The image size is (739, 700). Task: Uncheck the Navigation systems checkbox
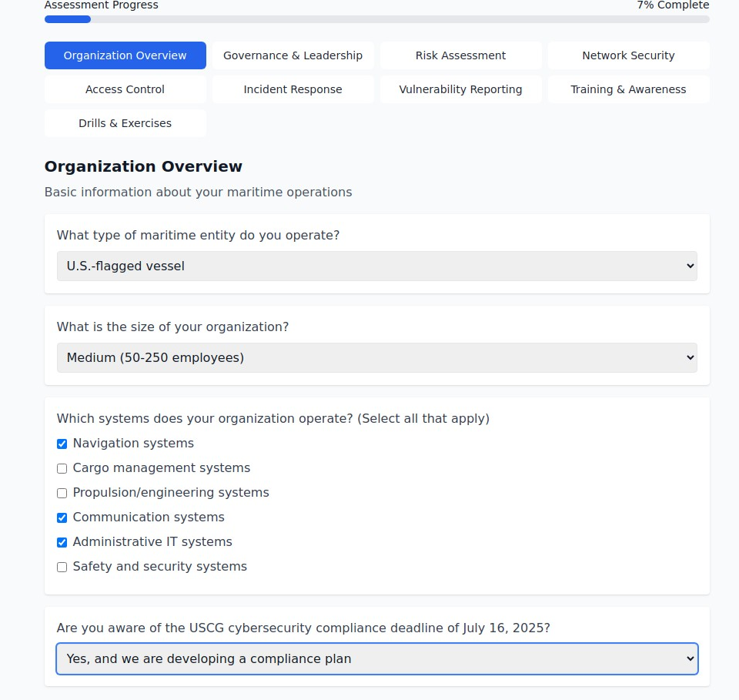[62, 444]
